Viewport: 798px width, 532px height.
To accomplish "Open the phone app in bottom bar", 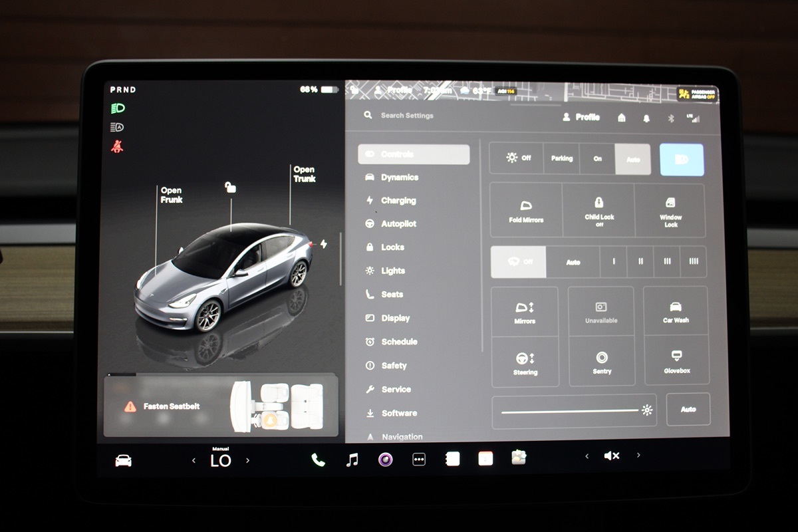I will (x=318, y=460).
